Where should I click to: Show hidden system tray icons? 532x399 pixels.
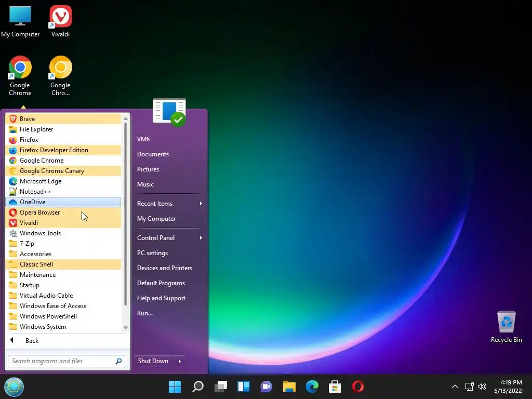tap(455, 387)
